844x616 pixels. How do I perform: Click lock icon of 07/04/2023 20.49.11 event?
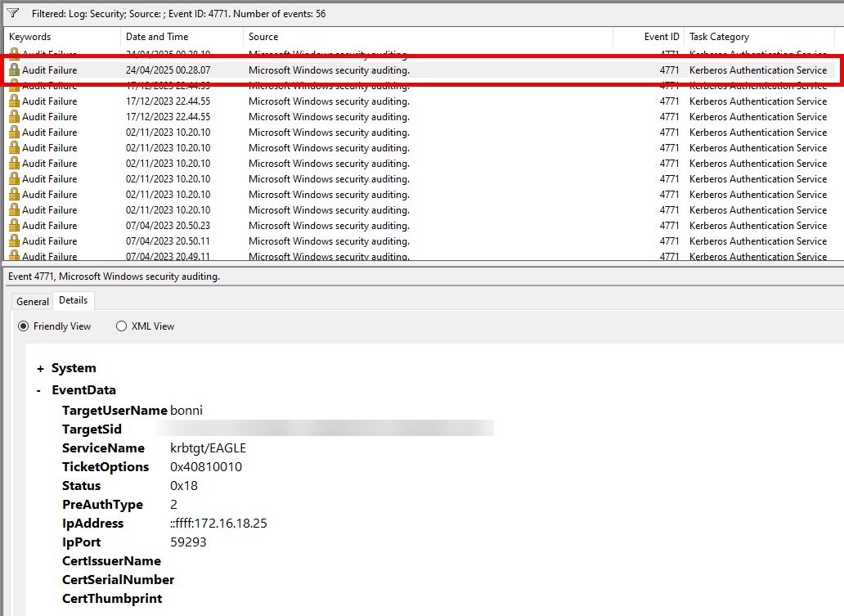14,256
